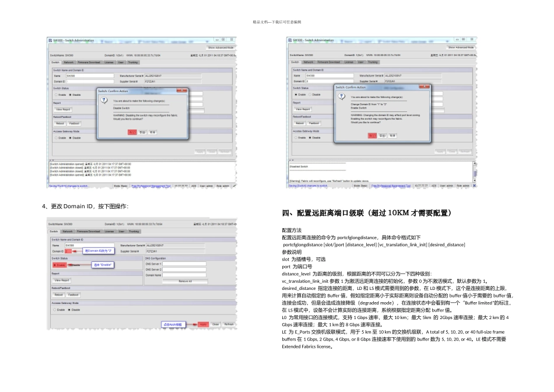
Task: Click DNS Server 2 input field
Action: 184,269
